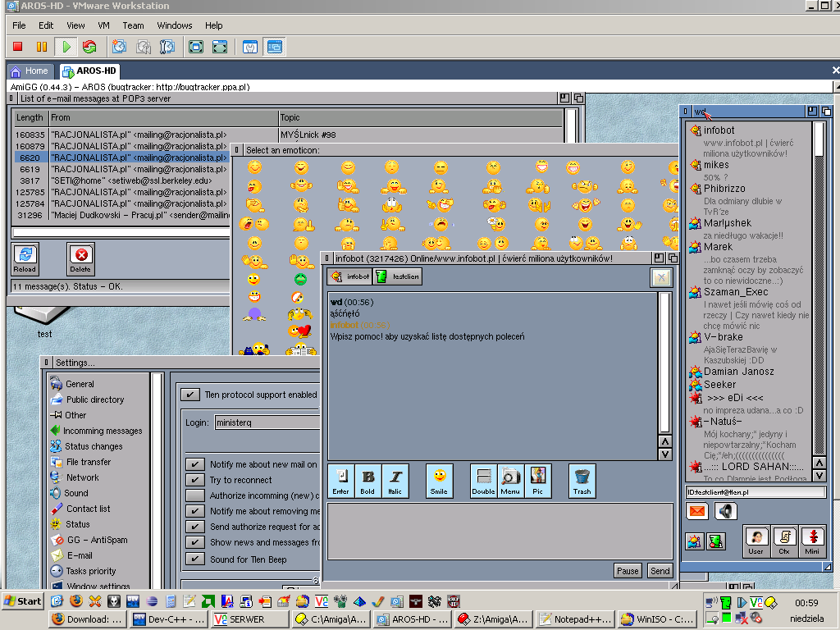Click the Topic column header
840x630 pixels.
pyautogui.click(x=420, y=117)
